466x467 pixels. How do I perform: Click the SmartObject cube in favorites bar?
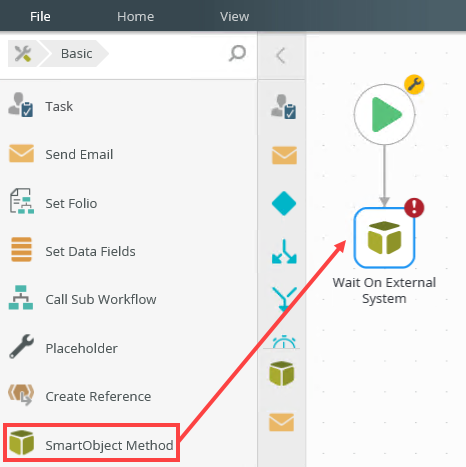point(282,374)
